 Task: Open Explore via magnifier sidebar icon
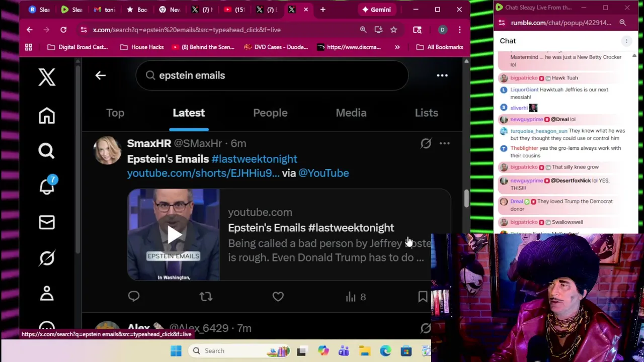(47, 151)
